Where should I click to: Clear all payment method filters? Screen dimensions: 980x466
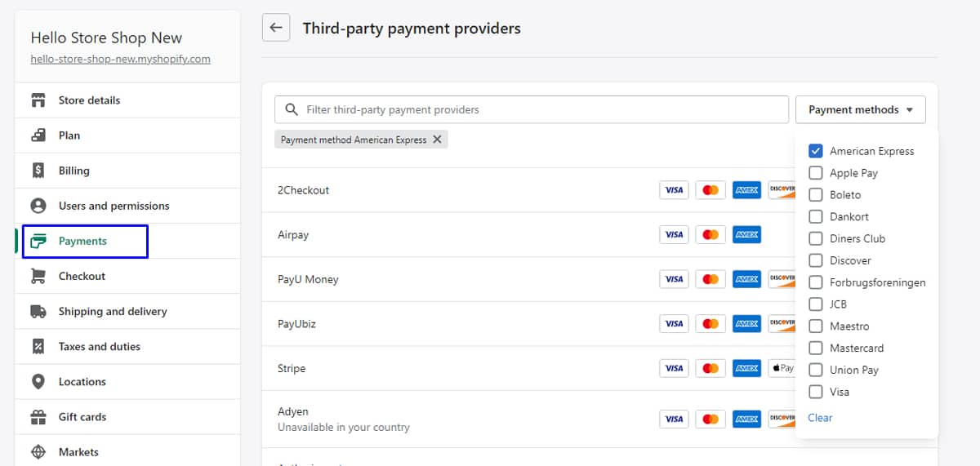coord(820,418)
